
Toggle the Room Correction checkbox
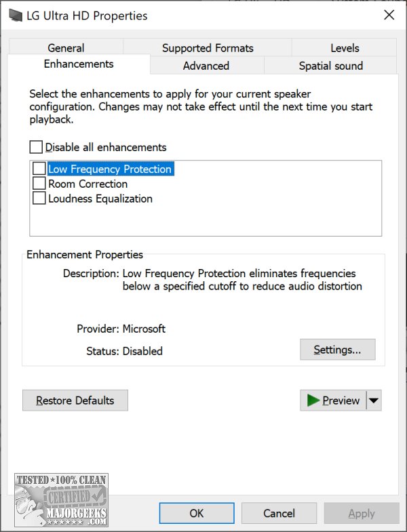39,184
